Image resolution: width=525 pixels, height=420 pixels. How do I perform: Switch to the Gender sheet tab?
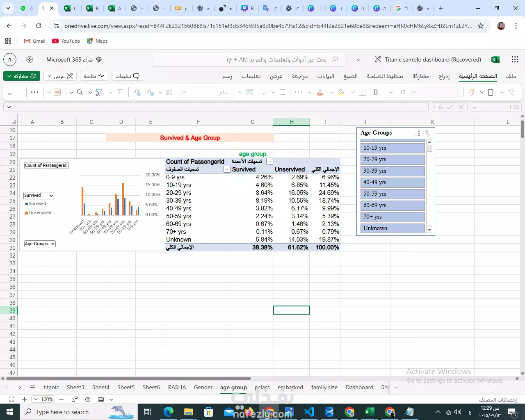point(203,387)
